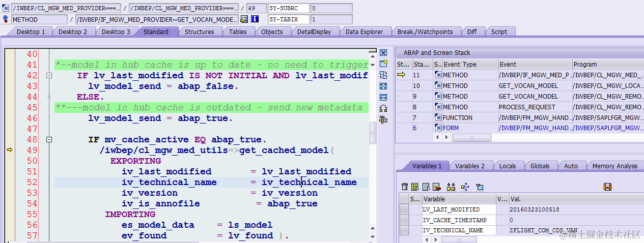Screen dimensions: 644x243
Task: Switch to the Script tab
Action: tap(499, 32)
